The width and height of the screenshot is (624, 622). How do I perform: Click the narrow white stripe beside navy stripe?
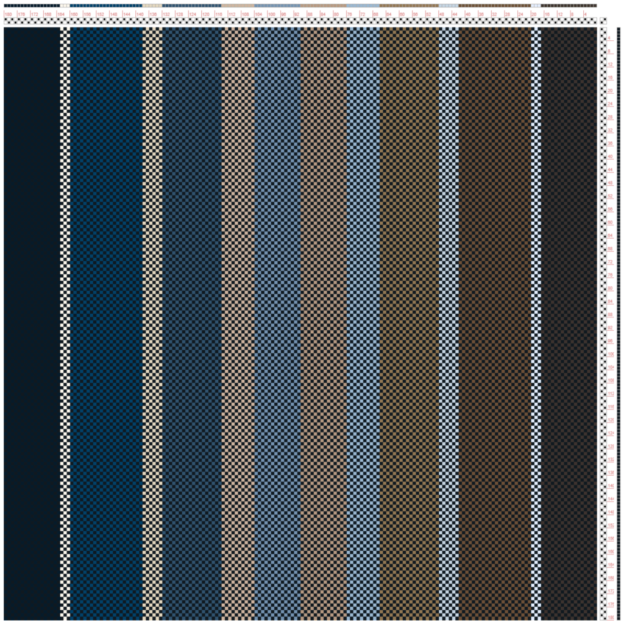pyautogui.click(x=65, y=320)
